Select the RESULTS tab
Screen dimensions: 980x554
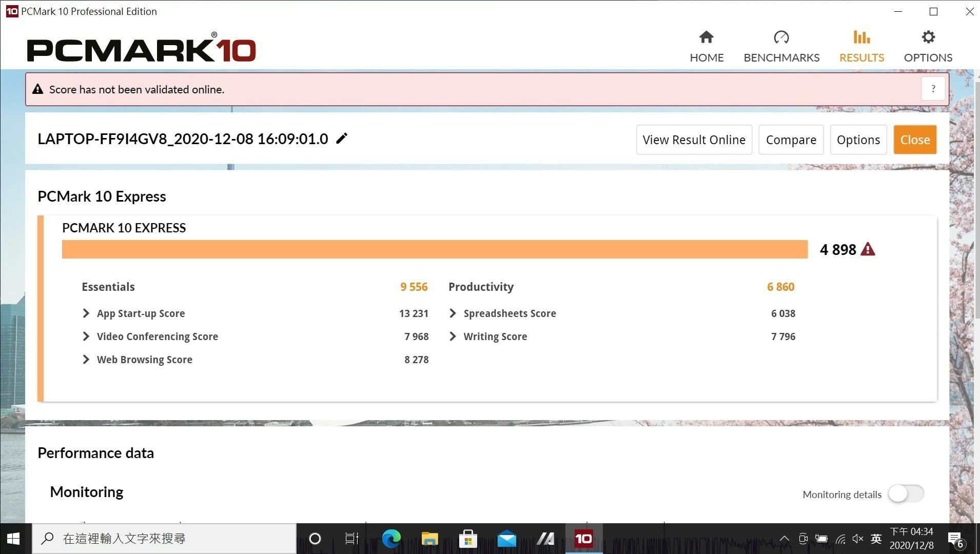[861, 47]
